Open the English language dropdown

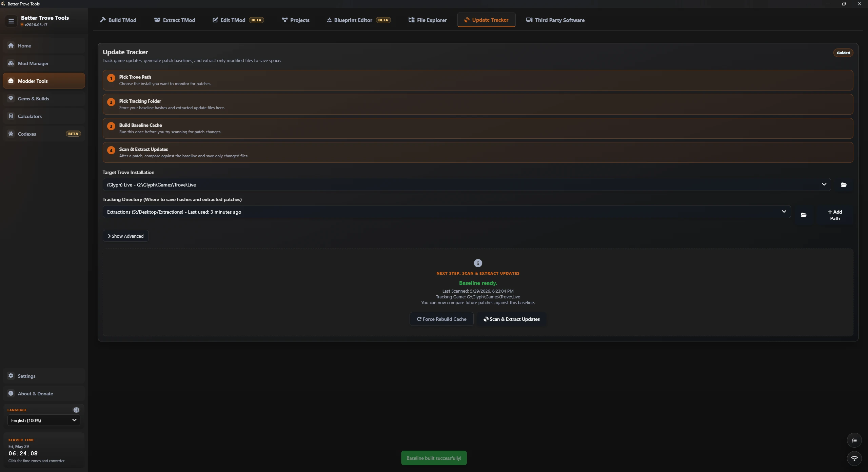point(44,420)
